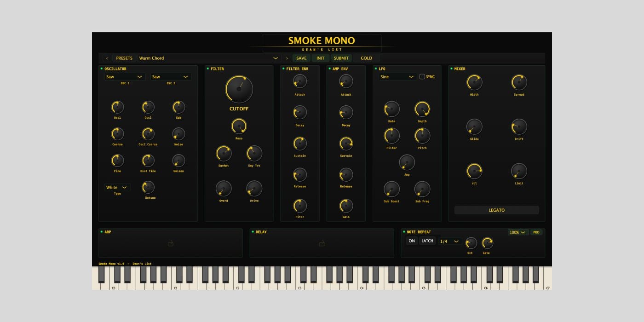
Task: Click SUBMIT in the top bar
Action: point(341,58)
